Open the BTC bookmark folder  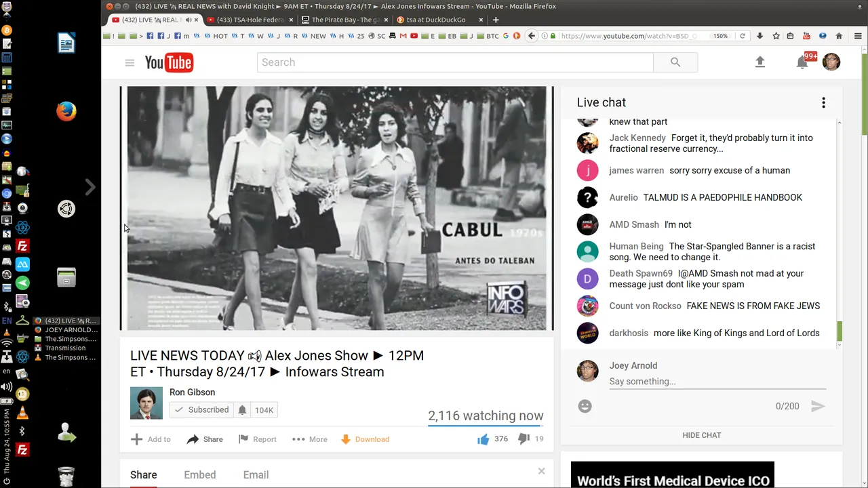488,36
